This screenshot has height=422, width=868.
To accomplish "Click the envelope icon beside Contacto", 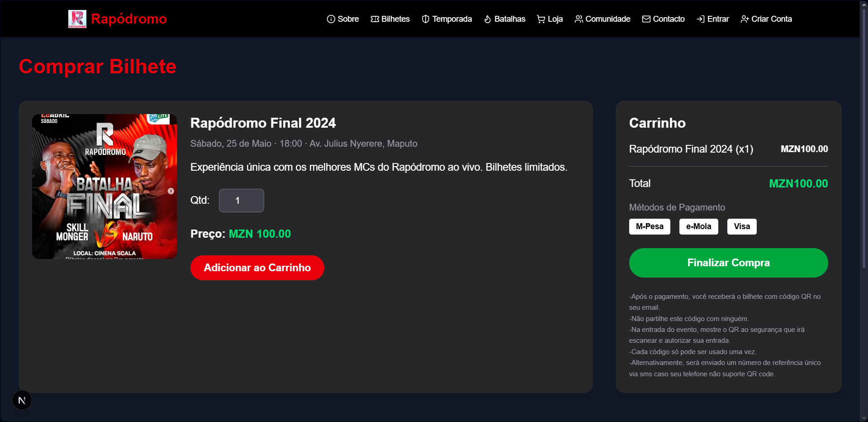I will click(x=646, y=19).
